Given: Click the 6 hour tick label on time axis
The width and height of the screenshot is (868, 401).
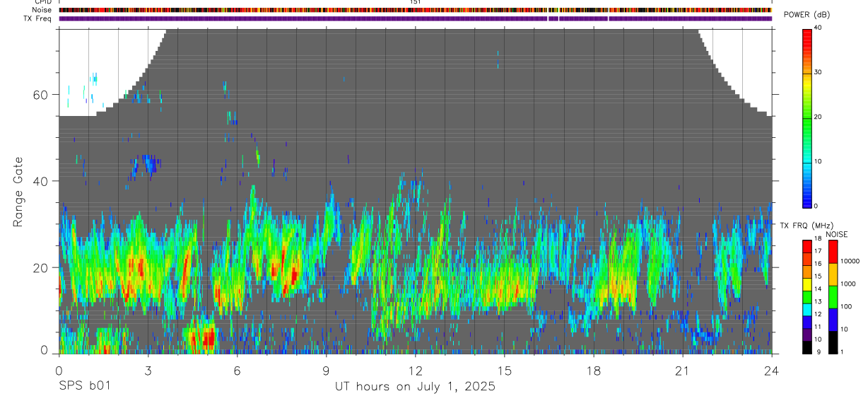Looking at the screenshot, I should pos(237,371).
